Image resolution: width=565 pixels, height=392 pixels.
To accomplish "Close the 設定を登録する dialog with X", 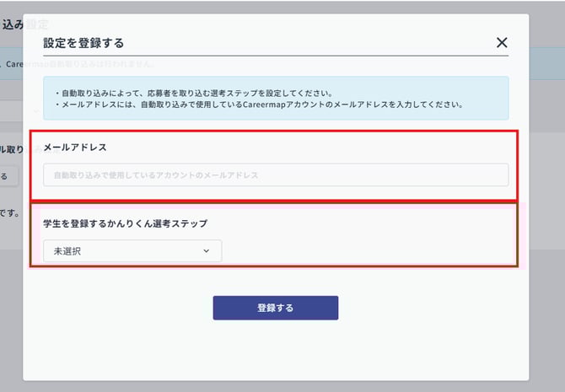I will tap(502, 43).
